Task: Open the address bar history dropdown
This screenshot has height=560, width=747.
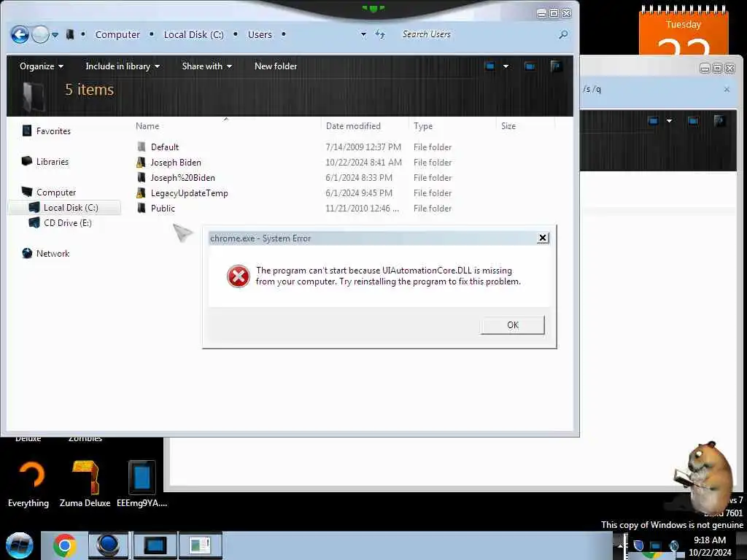Action: [363, 34]
